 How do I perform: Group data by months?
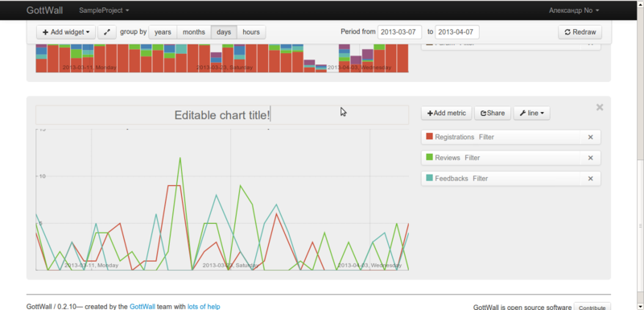point(194,32)
